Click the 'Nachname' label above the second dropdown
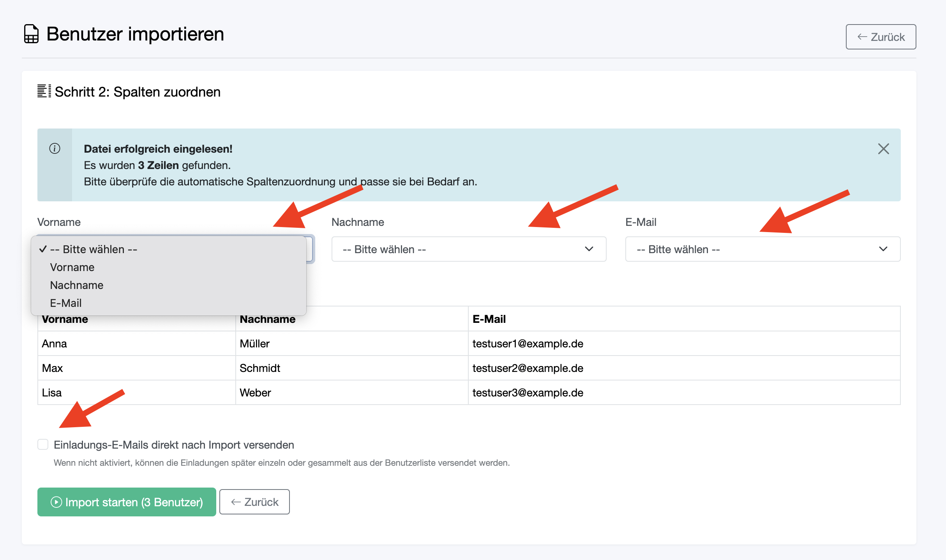This screenshot has width=946, height=560. tap(358, 222)
